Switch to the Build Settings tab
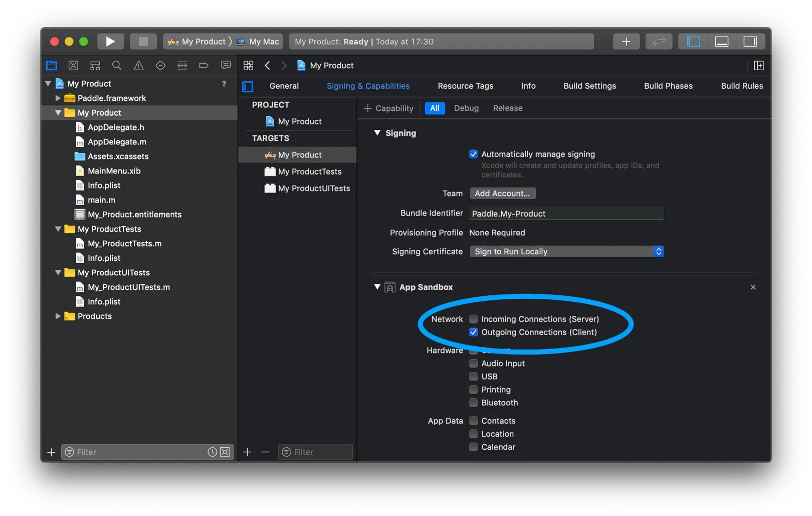This screenshot has width=812, height=516. (x=589, y=86)
